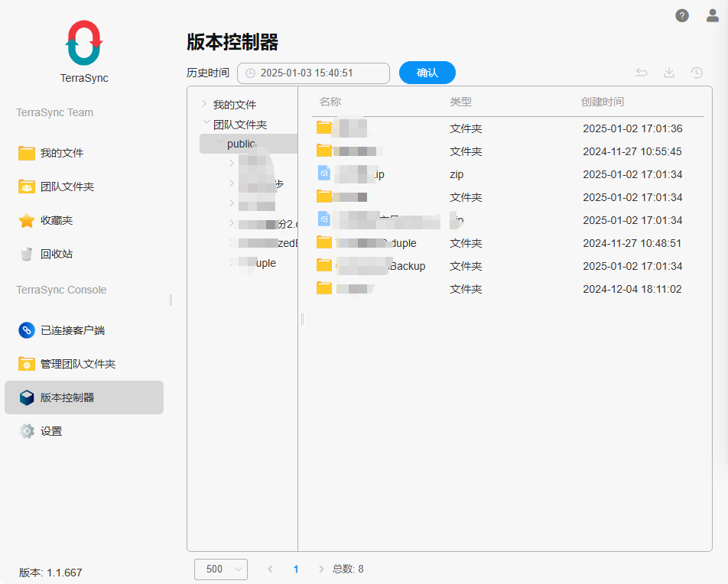Image resolution: width=728 pixels, height=584 pixels.
Task: Click the TerraSync logo
Action: point(84,43)
